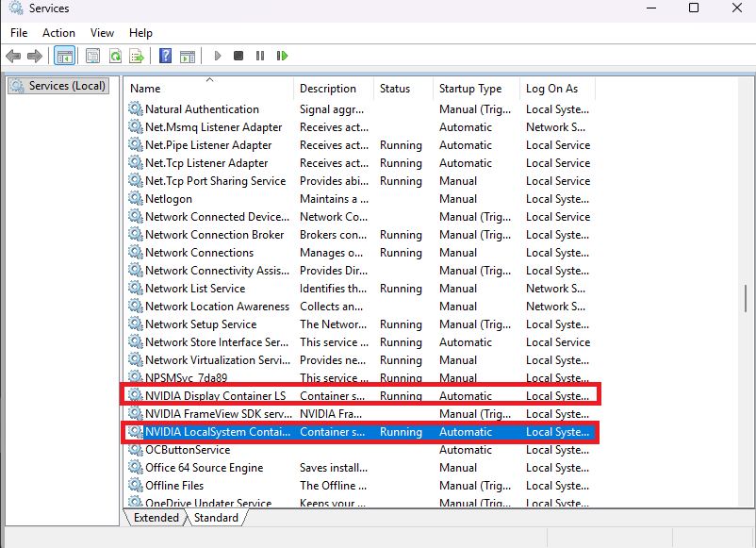Toggle the Show/Hide Console Tree icon
Viewport: 756px width, 548px height.
tap(65, 56)
